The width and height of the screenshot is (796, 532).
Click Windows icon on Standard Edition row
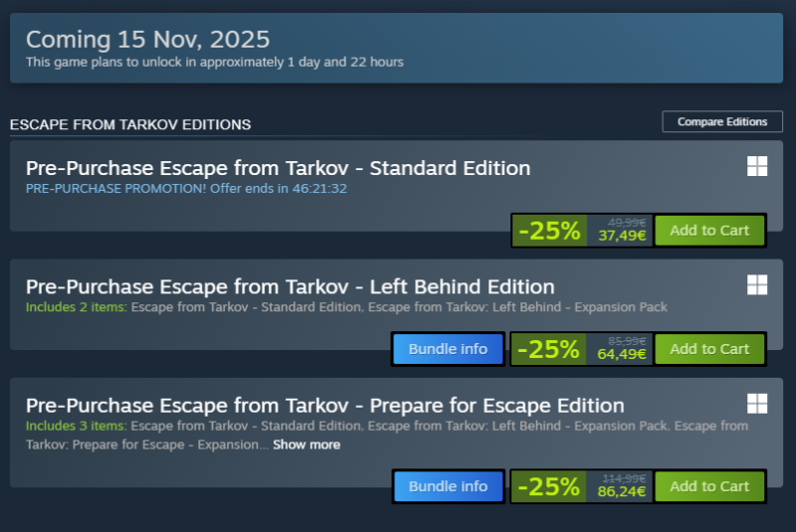pyautogui.click(x=757, y=166)
